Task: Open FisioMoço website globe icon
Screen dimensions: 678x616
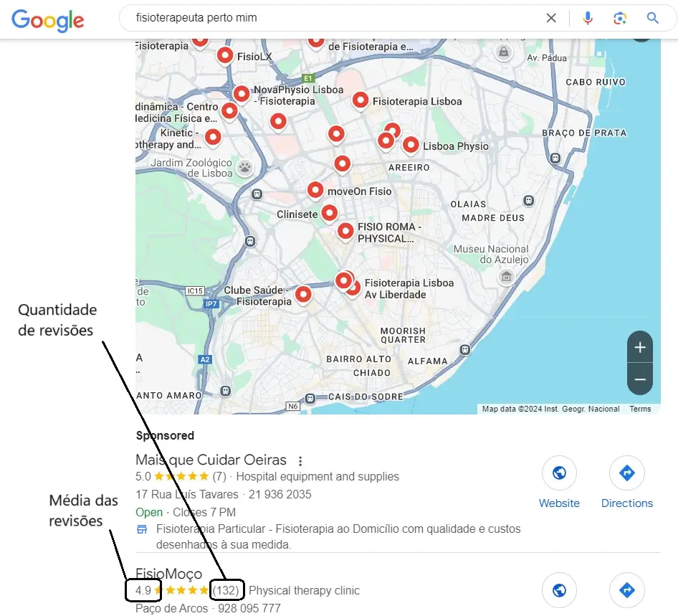Action: tap(559, 590)
